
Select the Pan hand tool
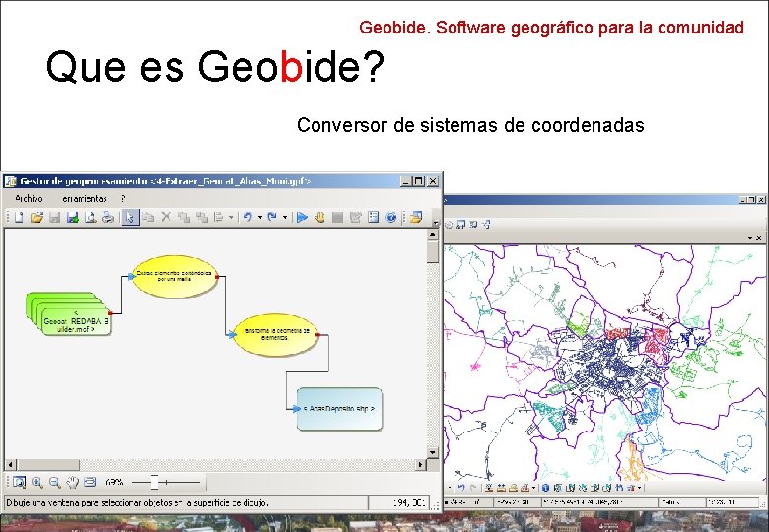[x=73, y=482]
